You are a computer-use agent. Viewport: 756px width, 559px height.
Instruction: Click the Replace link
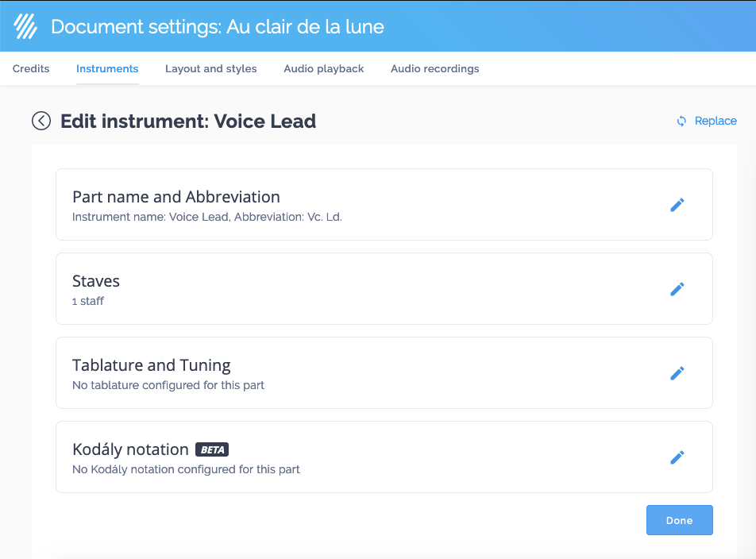[714, 121]
